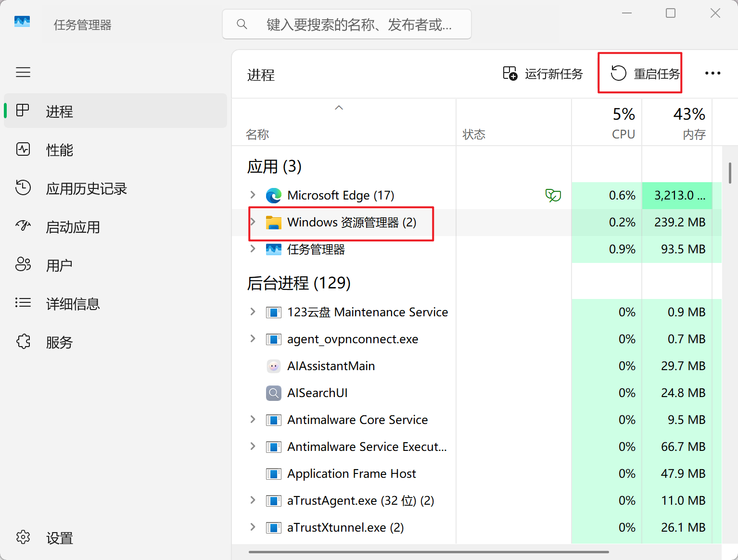Click the Application Frame Host icon
The width and height of the screenshot is (738, 560).
[x=274, y=474]
